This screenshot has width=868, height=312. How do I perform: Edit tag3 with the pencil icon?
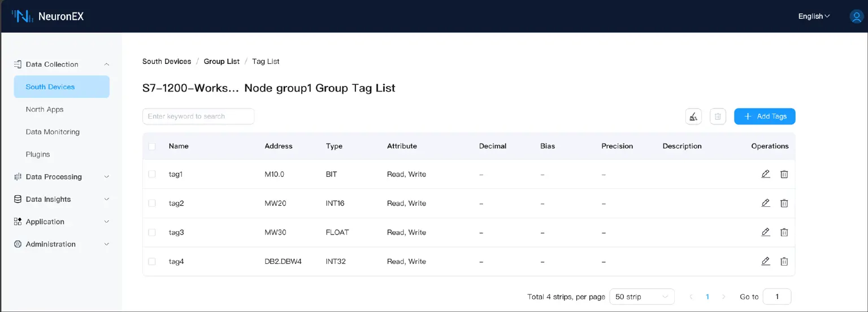(x=766, y=232)
